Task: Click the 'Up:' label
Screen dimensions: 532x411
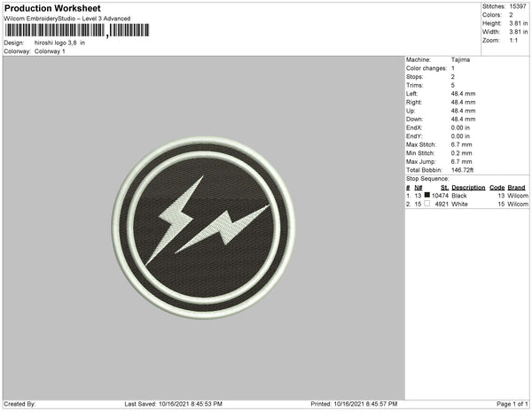Action: [x=411, y=111]
